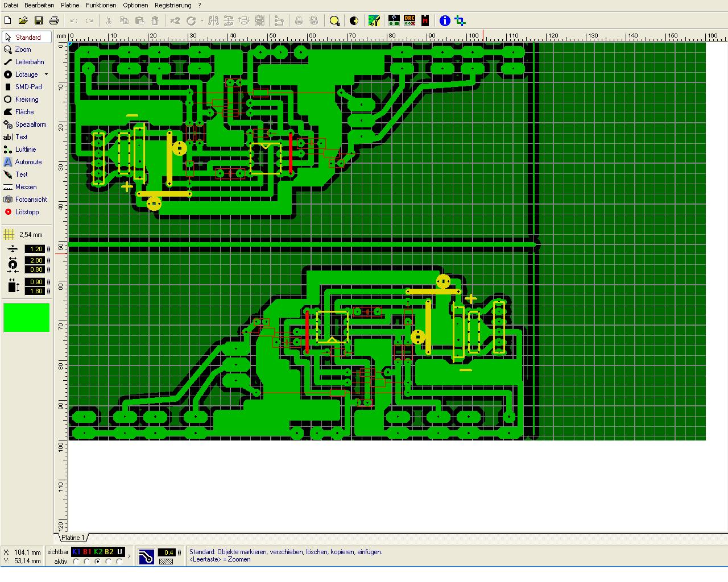Screen dimensions: 728x582
Task: Click the drill diameter field 0.80
Action: (35, 269)
